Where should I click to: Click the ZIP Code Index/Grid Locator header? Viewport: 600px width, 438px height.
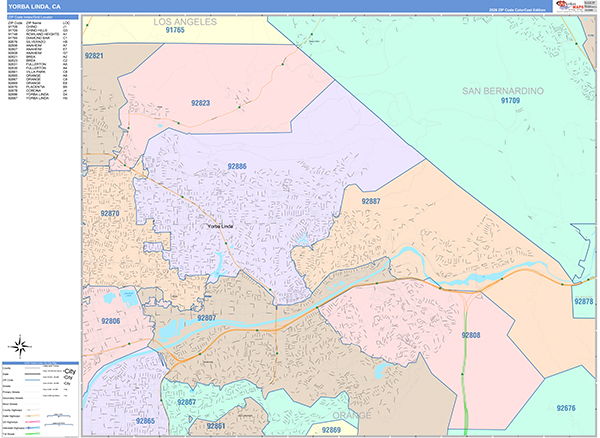click(43, 17)
